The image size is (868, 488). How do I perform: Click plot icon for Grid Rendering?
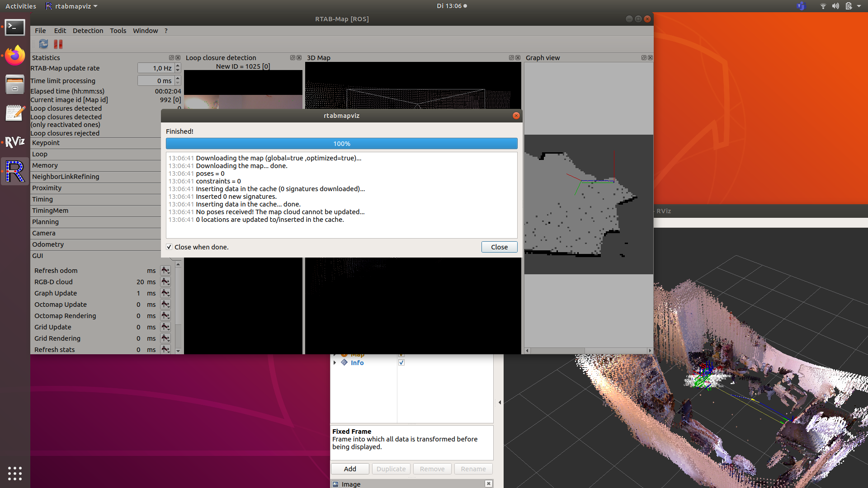(x=165, y=338)
